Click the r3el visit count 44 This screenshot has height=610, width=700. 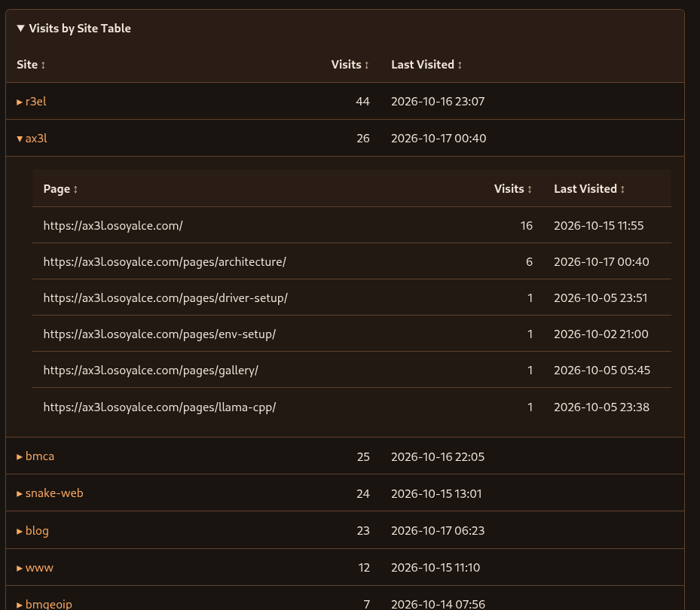coord(362,102)
